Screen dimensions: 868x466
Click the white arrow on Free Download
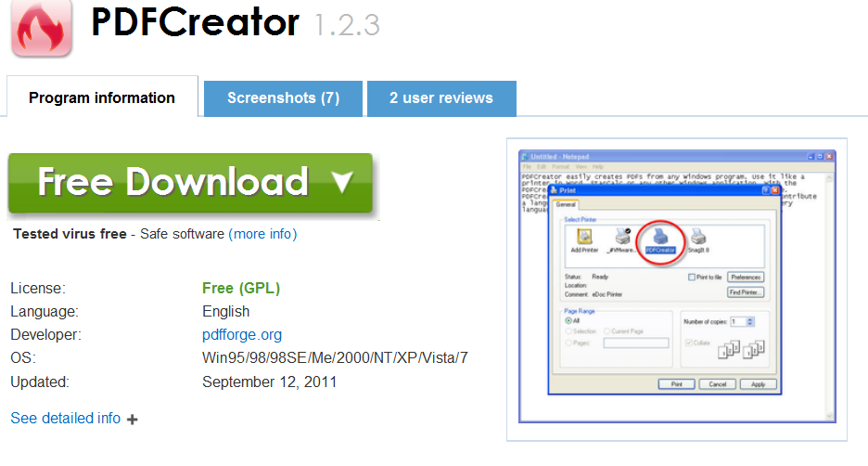342,182
